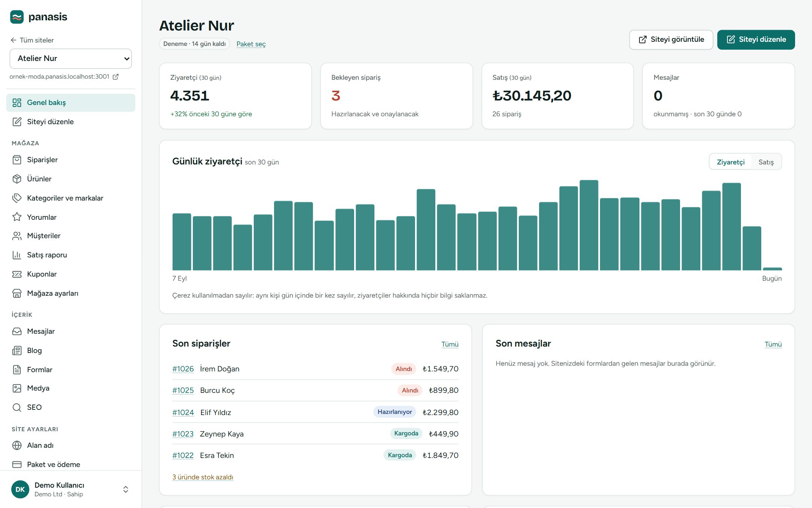The height and width of the screenshot is (508, 812).
Task: Select Genel bakış in sidebar
Action: (71, 102)
